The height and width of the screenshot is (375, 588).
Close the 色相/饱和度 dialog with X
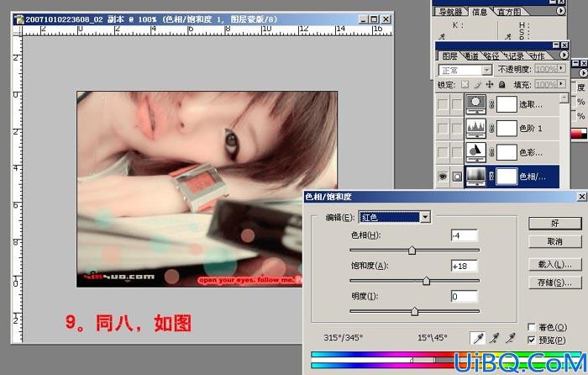coord(582,196)
